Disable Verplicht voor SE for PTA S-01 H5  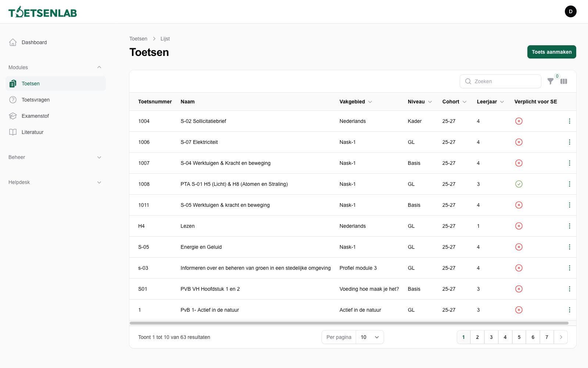pos(519,184)
